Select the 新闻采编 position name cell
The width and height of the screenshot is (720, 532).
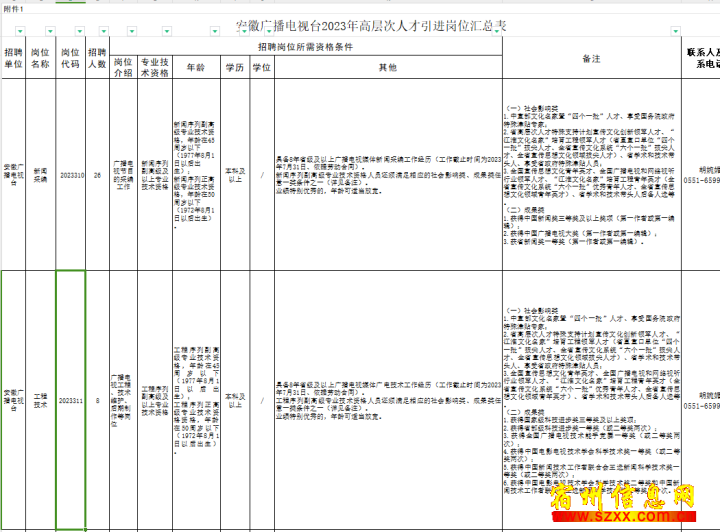(40, 174)
